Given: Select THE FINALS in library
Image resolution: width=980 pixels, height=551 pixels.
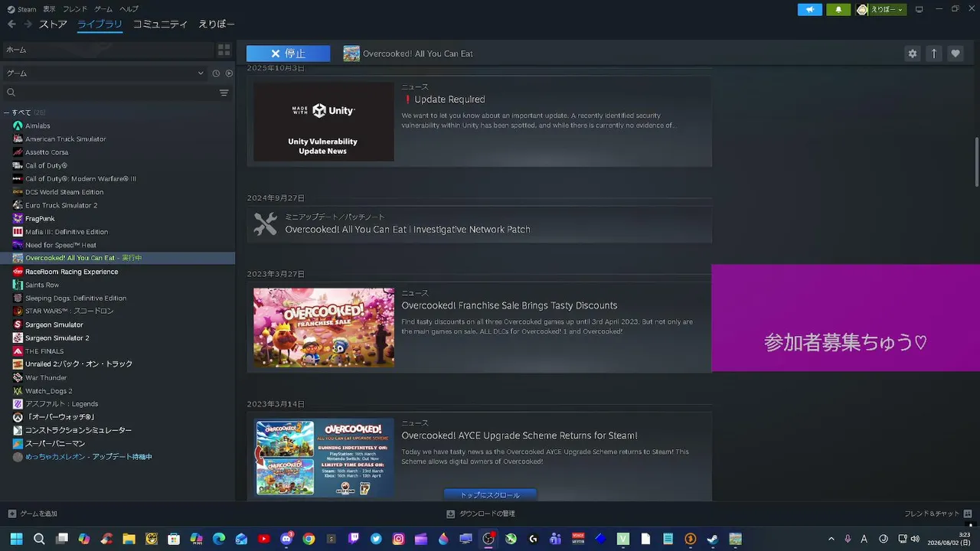Looking at the screenshot, I should click(44, 351).
